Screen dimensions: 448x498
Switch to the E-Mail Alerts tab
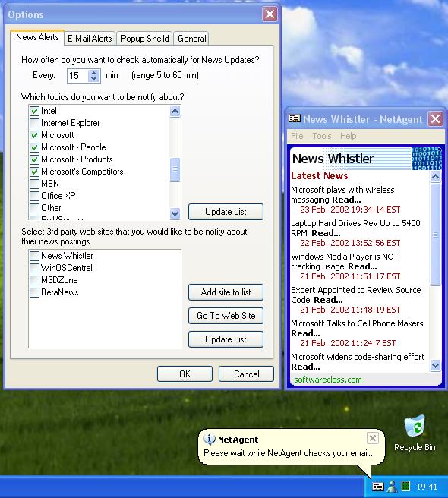(x=90, y=39)
